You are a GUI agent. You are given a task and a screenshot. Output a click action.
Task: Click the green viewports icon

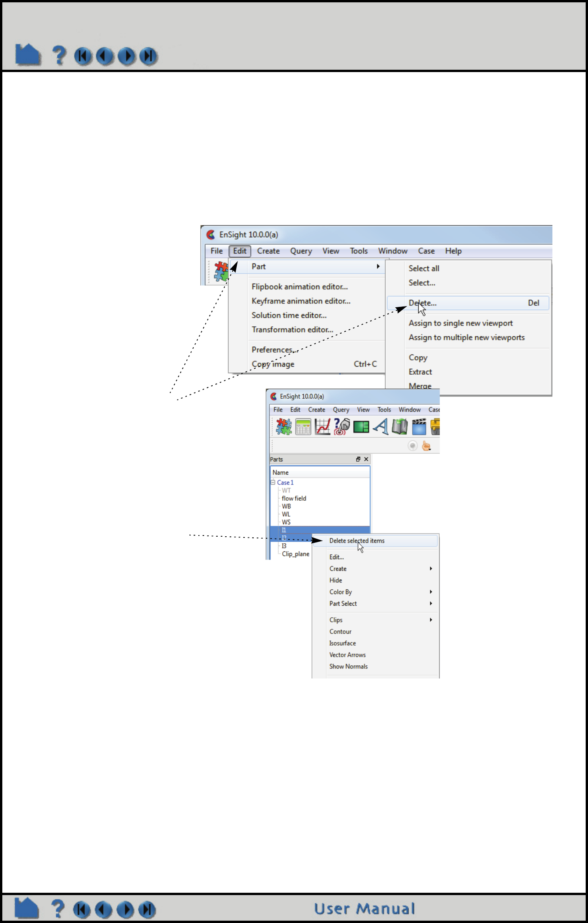[361, 427]
